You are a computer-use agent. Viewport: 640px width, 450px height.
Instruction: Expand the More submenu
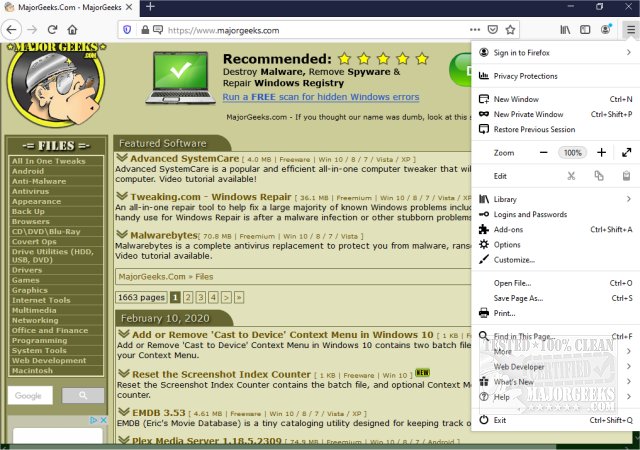[556, 352]
